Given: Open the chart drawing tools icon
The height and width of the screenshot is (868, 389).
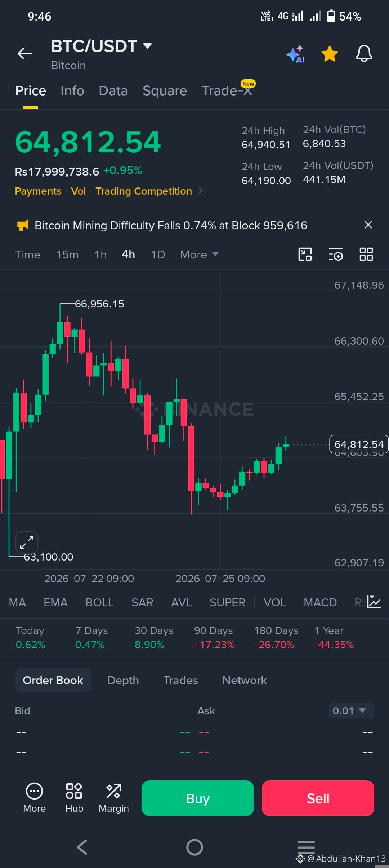Looking at the screenshot, I should point(305,254).
